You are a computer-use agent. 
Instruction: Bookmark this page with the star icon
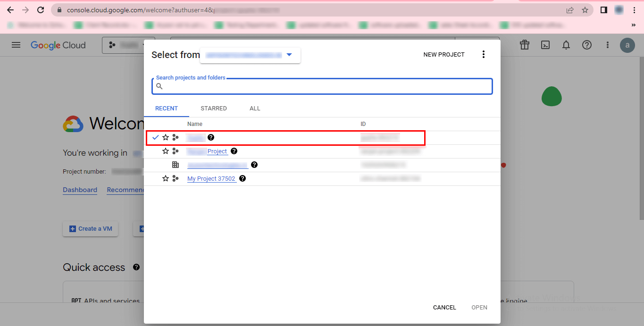tap(585, 10)
